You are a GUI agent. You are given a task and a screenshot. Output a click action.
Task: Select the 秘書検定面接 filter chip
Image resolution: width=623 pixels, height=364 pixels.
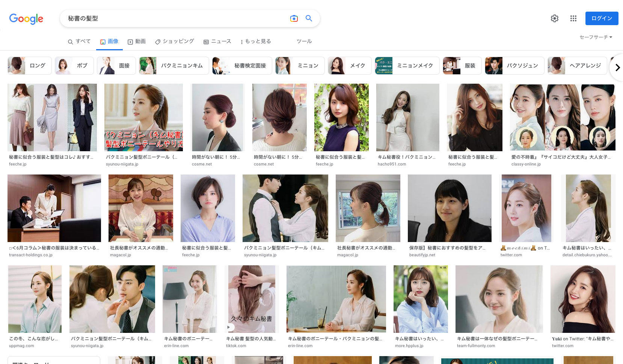point(242,66)
